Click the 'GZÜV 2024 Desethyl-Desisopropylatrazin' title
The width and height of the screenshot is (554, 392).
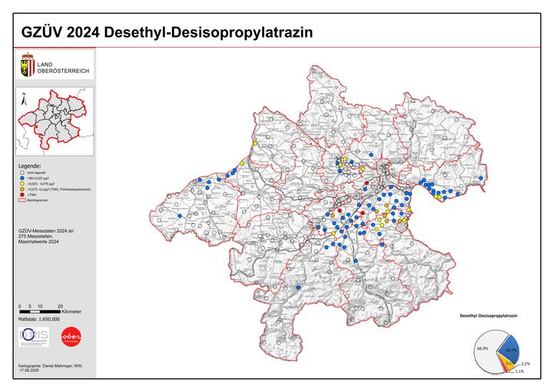[x=161, y=34]
